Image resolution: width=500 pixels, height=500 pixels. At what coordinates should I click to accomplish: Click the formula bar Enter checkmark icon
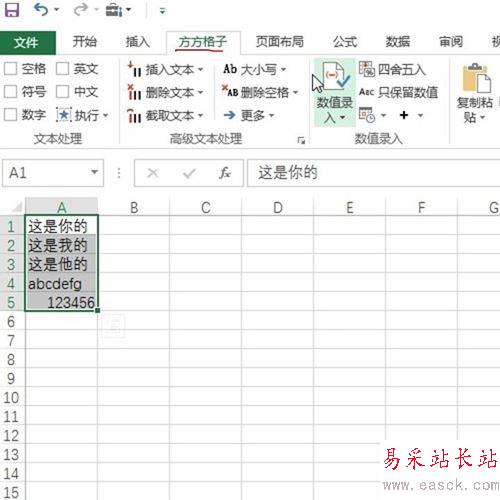(189, 173)
